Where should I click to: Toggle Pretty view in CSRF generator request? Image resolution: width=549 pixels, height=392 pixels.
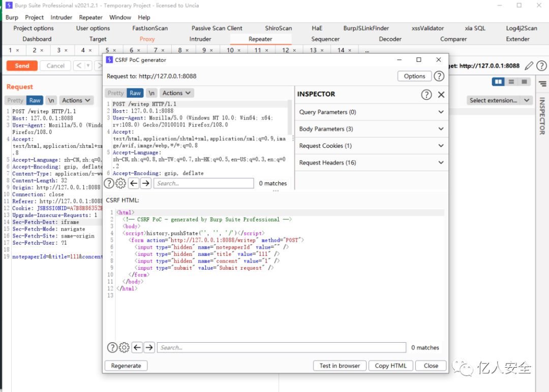click(x=115, y=93)
